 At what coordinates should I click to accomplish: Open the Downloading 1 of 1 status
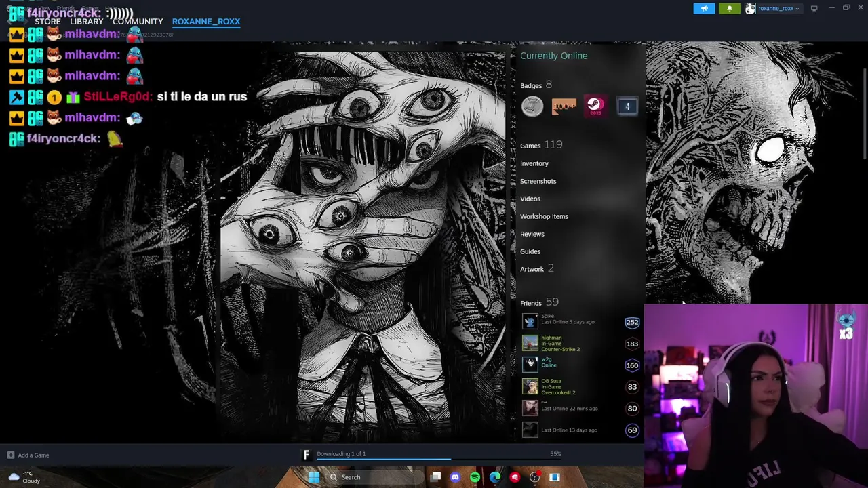[341, 454]
